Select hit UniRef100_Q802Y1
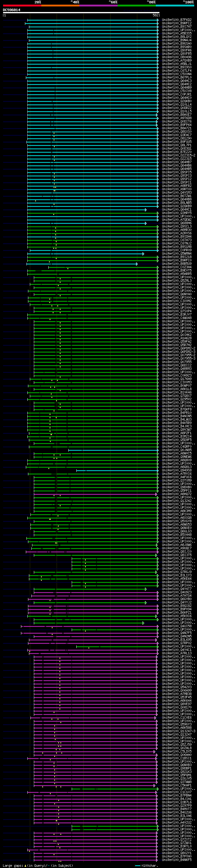 coord(177,853)
